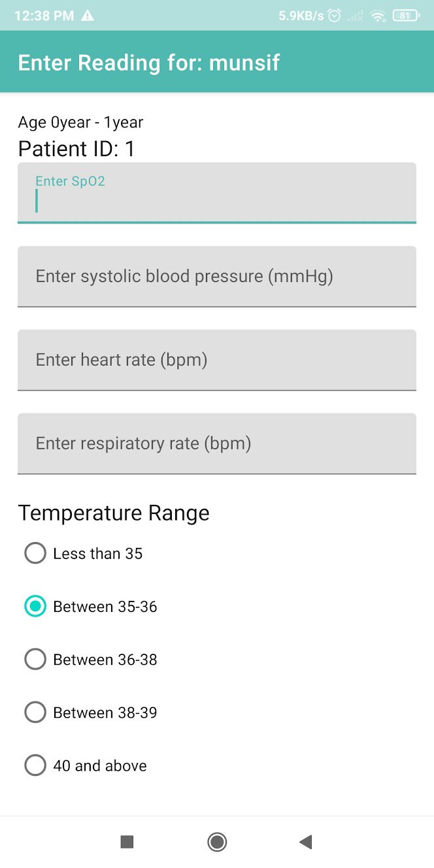Tap the respiratory rate input field
The image size is (434, 868).
point(216,443)
